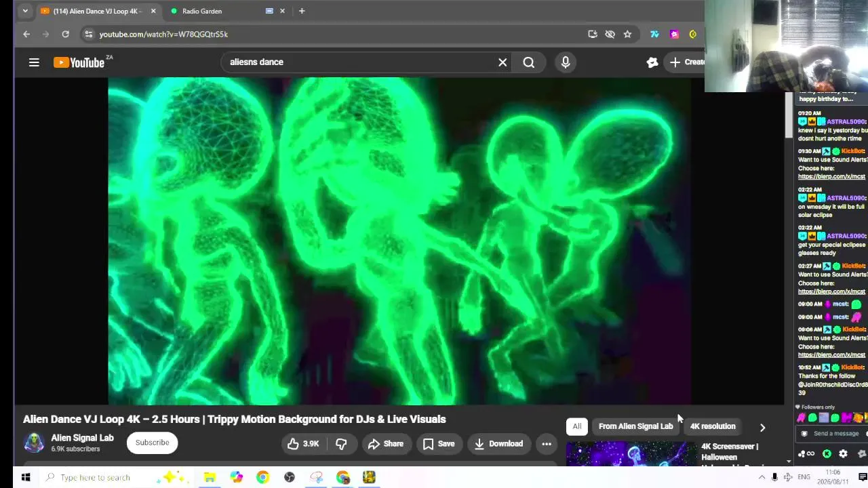Expand the tab search dropdown arrow
The image size is (868, 488).
point(25,11)
